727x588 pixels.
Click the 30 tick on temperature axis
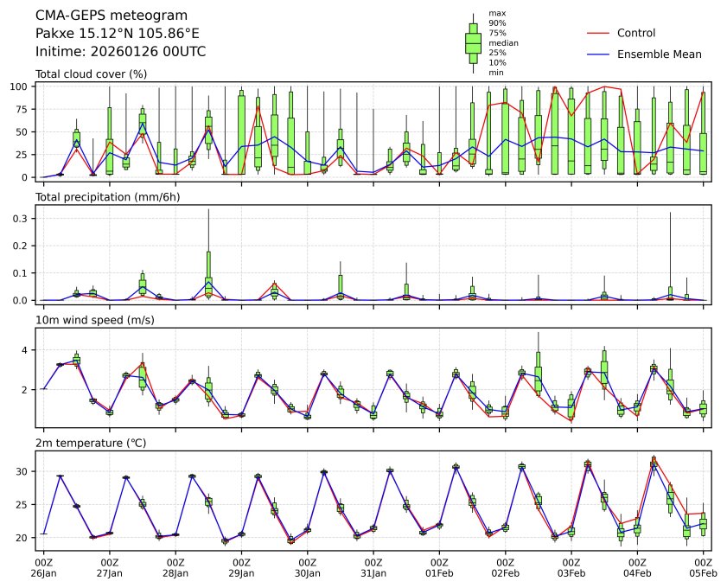(23, 471)
